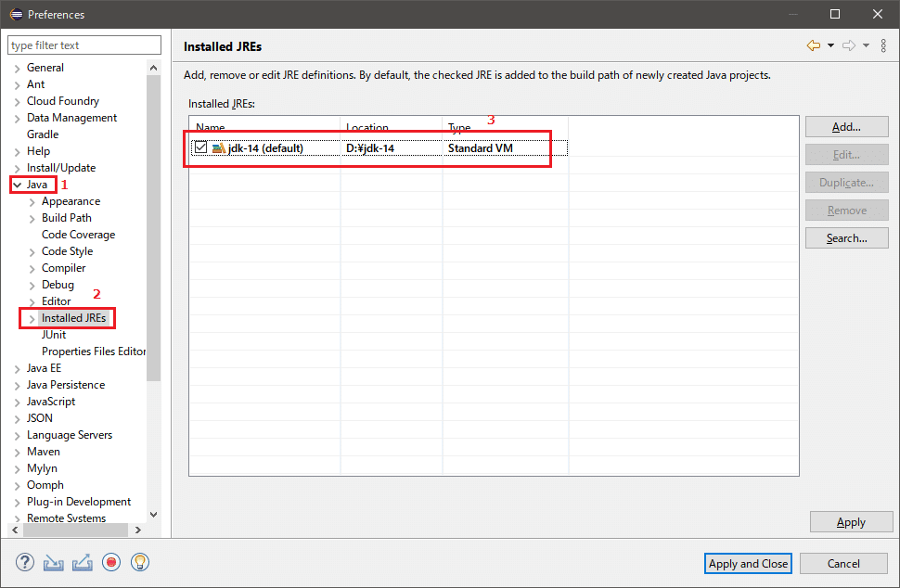The height and width of the screenshot is (588, 900).
Task: Select Properties Files Editor item
Action: 94,352
